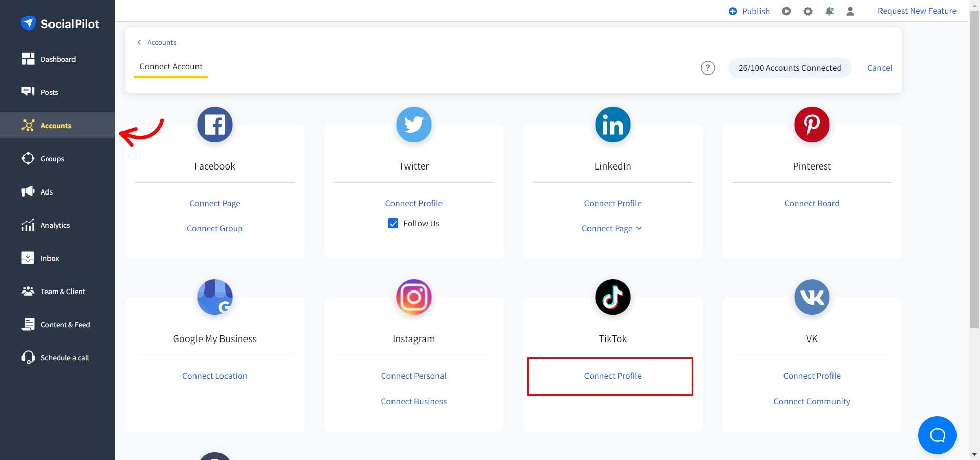This screenshot has height=460, width=980.
Task: Select the Posts sidebar icon
Action: (49, 92)
